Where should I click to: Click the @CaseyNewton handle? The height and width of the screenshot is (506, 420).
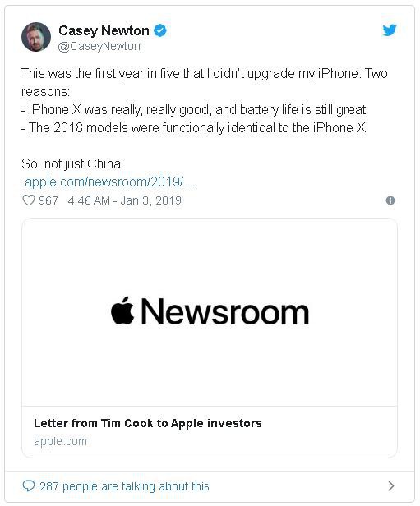(x=99, y=47)
